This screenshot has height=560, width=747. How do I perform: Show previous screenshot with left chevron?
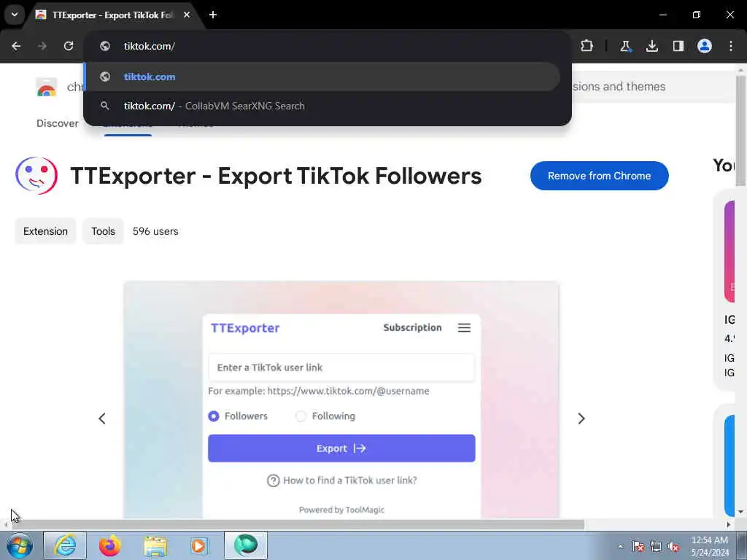[102, 419]
